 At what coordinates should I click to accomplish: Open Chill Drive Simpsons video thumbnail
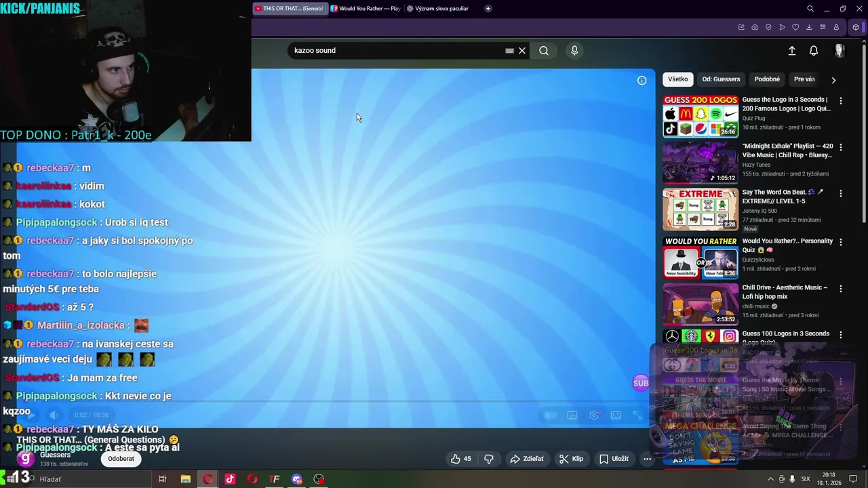click(701, 304)
